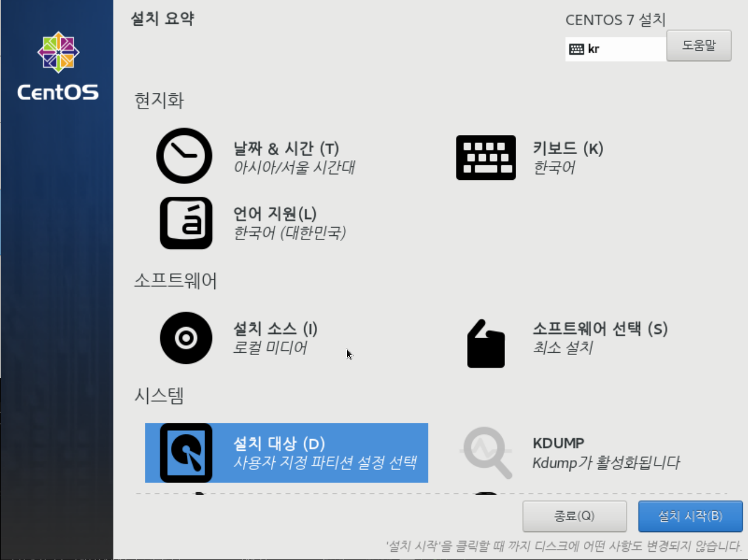Screen dimensions: 748x560
Task: Click the 종료(Q) quit button
Action: click(x=575, y=516)
